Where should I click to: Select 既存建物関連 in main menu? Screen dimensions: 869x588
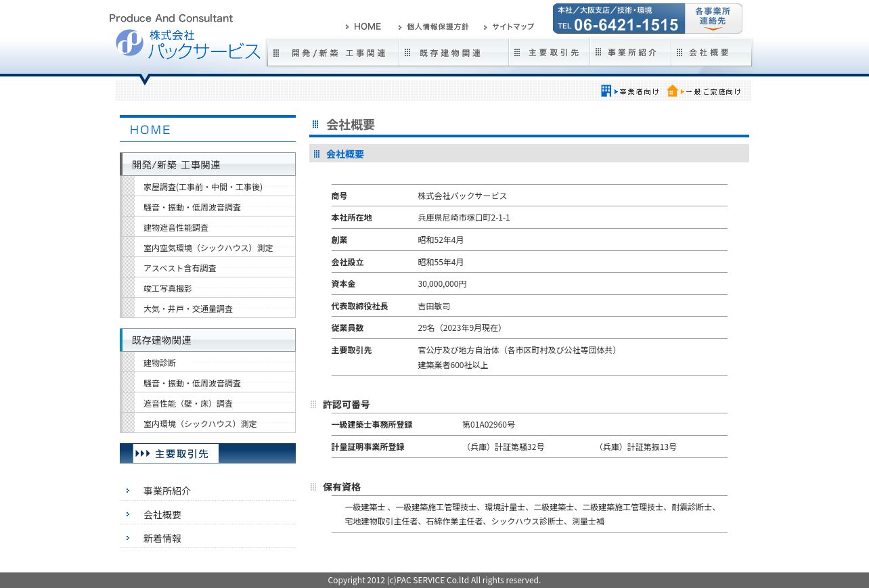click(x=453, y=53)
